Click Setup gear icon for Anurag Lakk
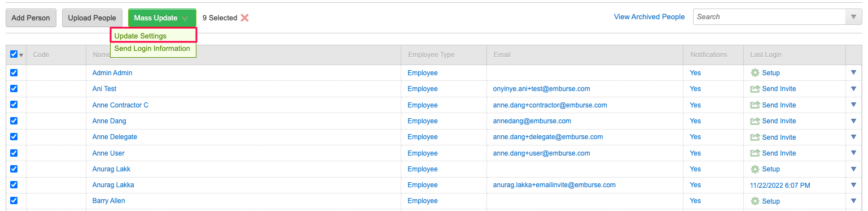This screenshot has width=868, height=211. click(755, 169)
